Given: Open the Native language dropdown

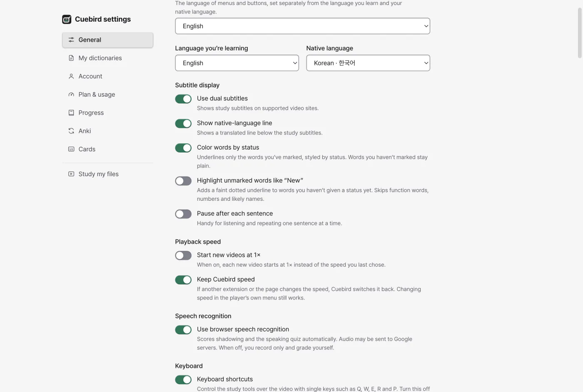Looking at the screenshot, I should point(368,63).
